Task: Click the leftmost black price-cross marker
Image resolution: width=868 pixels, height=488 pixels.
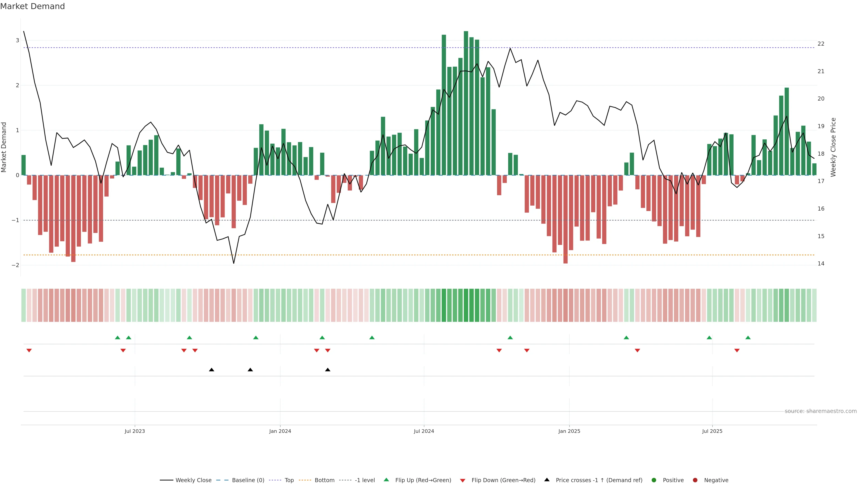Action: [211, 370]
